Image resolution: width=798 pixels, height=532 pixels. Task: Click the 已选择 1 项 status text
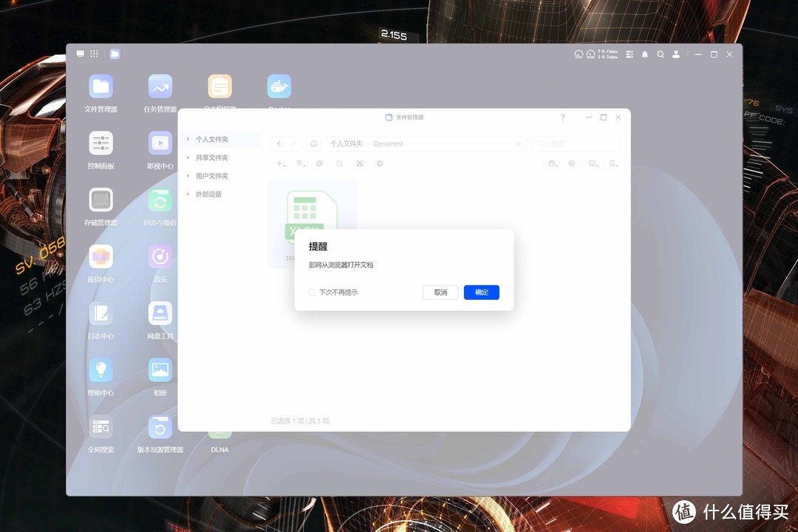point(287,420)
